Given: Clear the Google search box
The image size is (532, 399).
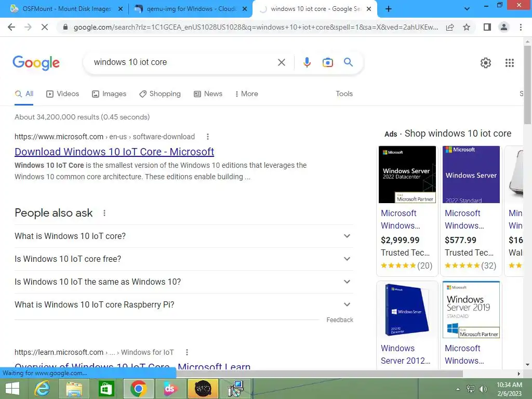Looking at the screenshot, I should pos(281,62).
